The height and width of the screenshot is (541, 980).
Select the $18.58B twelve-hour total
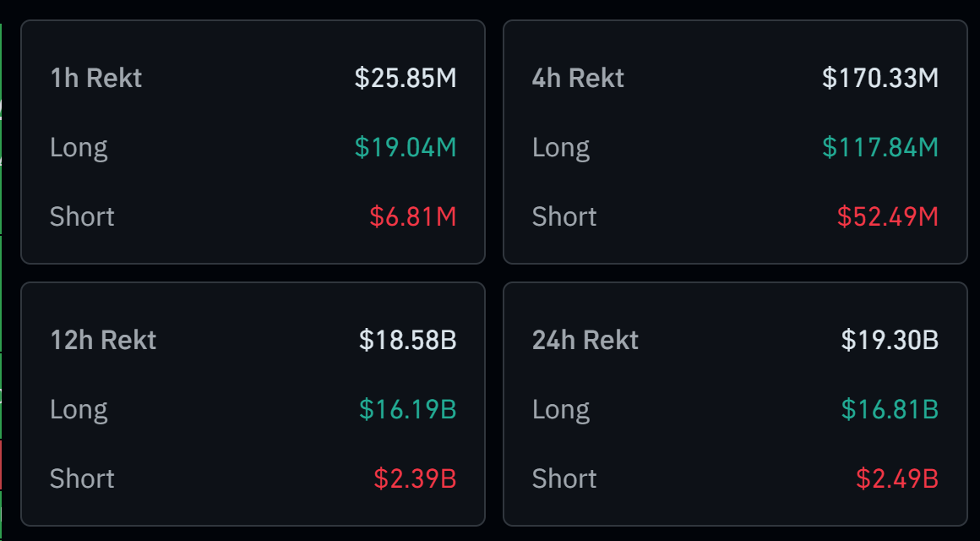(408, 341)
